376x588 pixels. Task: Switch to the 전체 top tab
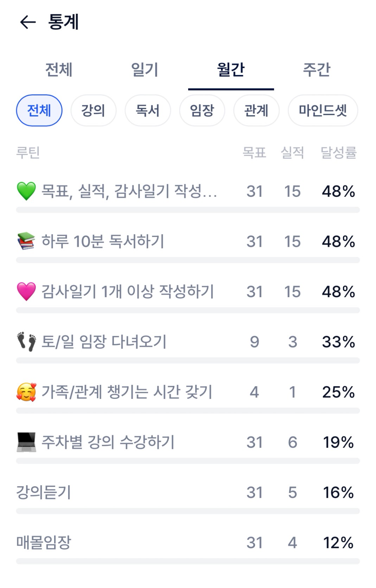(x=59, y=70)
